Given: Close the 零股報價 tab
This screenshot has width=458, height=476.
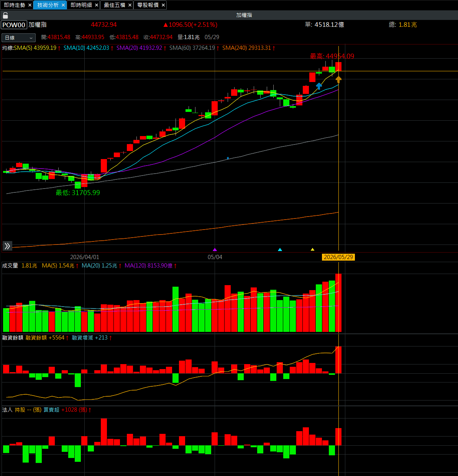Looking at the screenshot, I should (163, 5).
